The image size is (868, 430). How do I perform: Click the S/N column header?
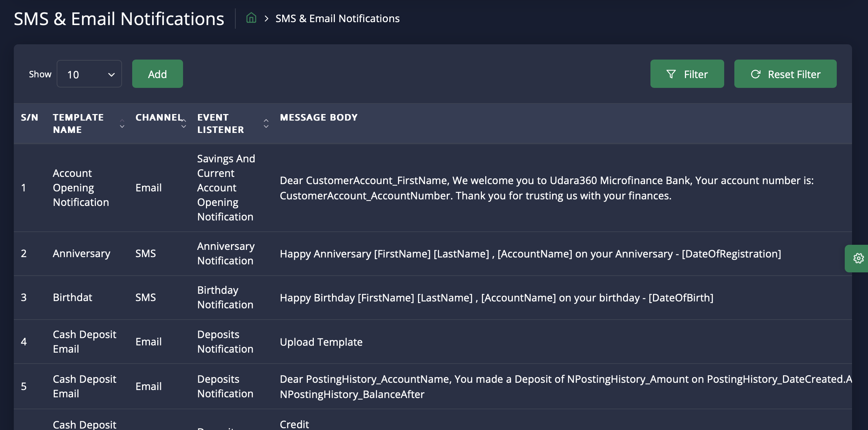point(29,117)
